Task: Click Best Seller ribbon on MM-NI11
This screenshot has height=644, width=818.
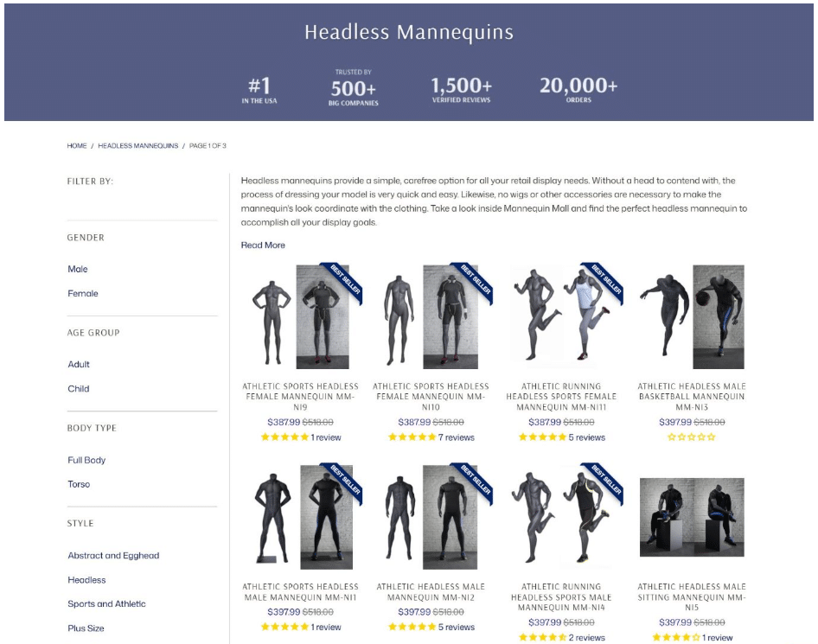Action: (605, 280)
